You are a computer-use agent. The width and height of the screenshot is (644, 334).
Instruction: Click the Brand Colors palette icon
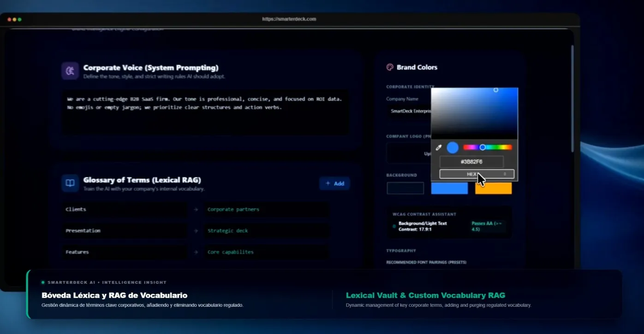click(x=390, y=67)
